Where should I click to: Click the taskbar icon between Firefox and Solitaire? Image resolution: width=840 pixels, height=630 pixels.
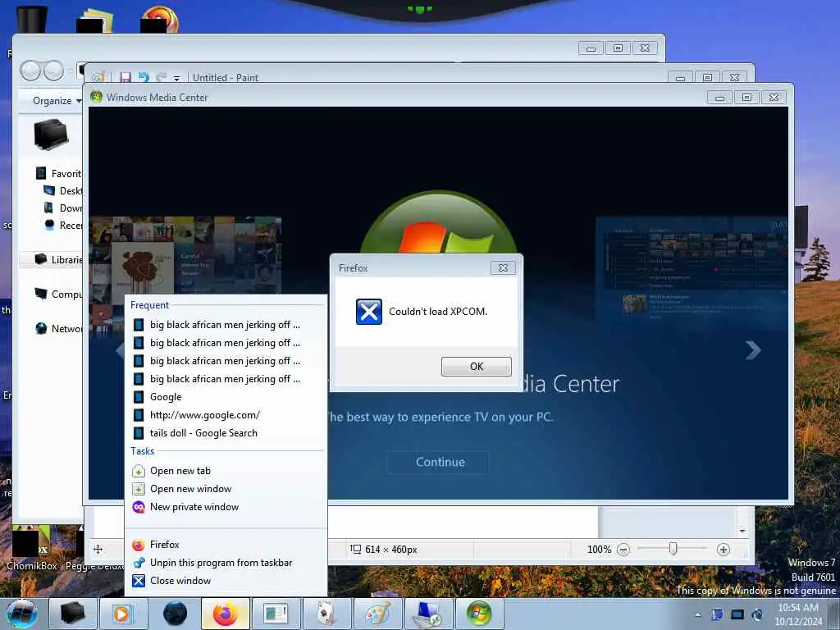276,614
